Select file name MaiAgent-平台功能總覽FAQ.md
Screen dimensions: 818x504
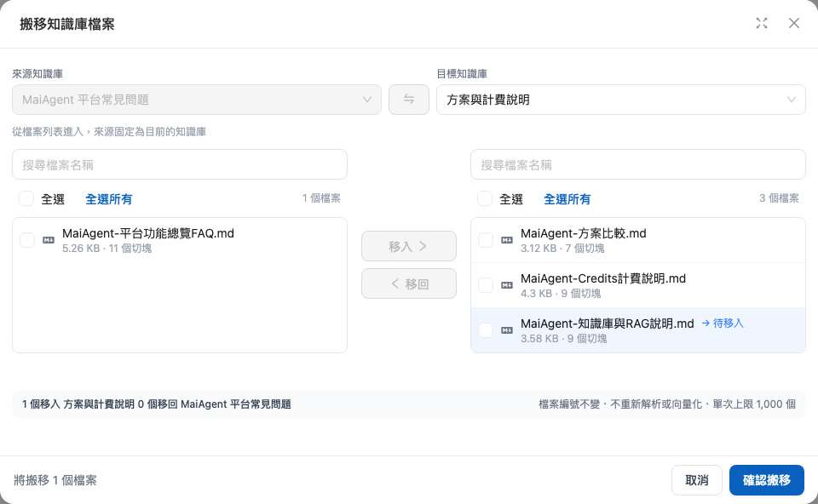(148, 233)
